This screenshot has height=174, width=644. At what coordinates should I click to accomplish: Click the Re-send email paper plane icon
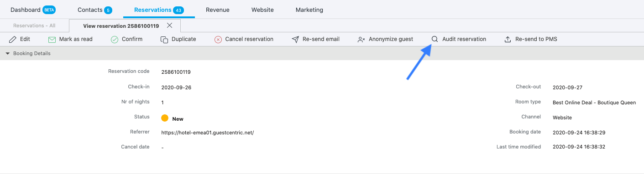coord(295,39)
